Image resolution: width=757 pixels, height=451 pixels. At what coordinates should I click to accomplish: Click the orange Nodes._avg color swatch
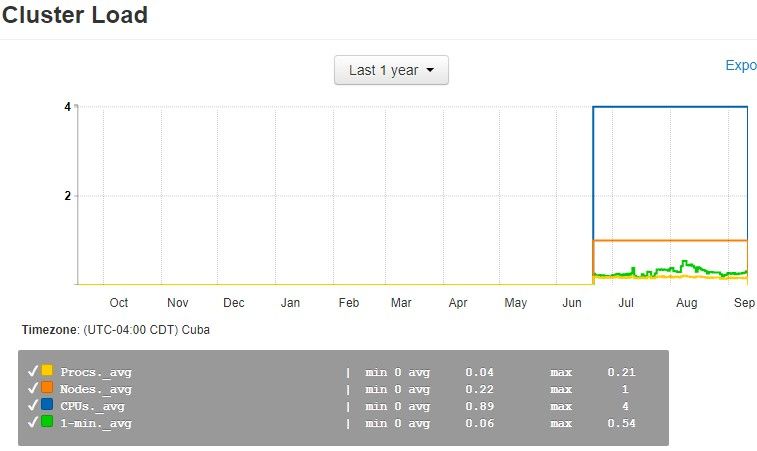47,389
